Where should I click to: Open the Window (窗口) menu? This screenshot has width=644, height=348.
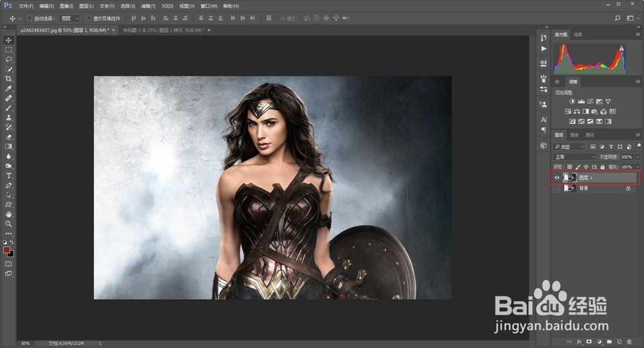[209, 6]
